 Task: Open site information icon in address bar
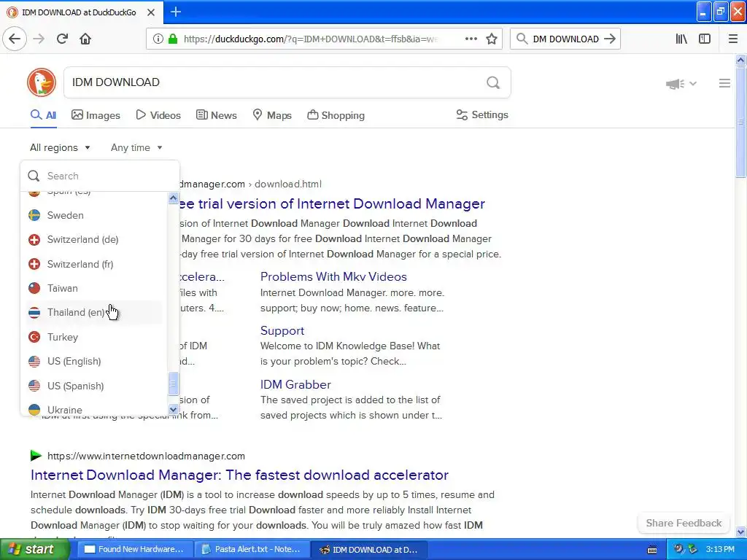coord(158,39)
